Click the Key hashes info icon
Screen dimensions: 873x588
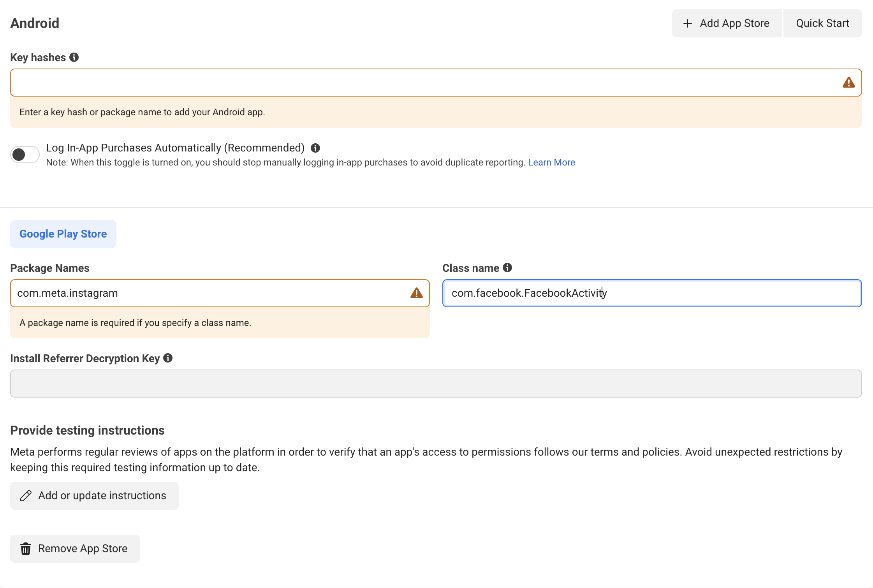[74, 57]
